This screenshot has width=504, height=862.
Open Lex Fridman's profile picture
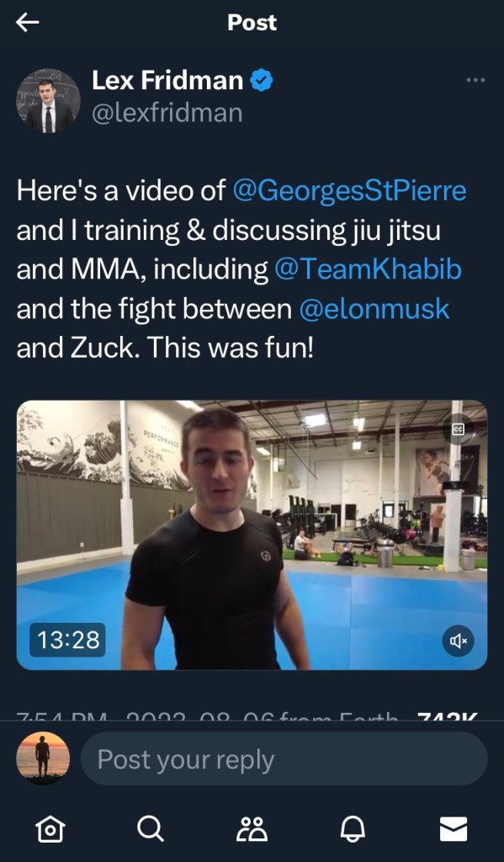[48, 101]
